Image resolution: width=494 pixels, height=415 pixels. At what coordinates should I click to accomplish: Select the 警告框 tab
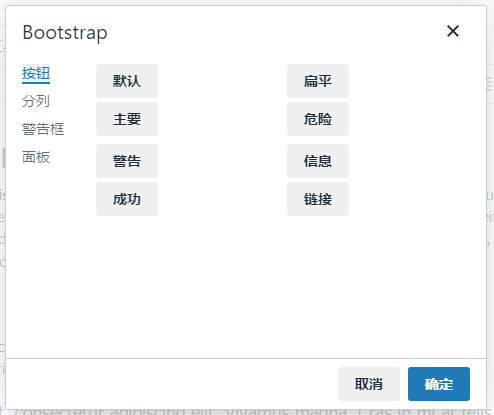pos(43,129)
